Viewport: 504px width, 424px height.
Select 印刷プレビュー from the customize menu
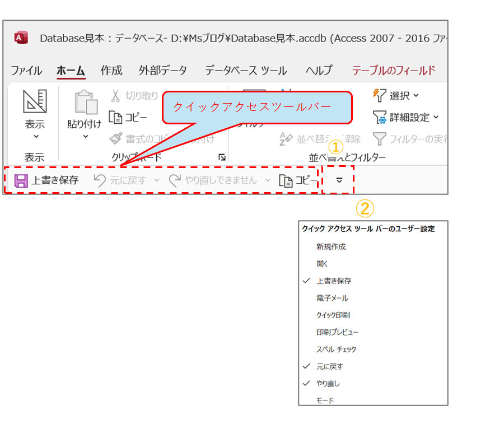[337, 332]
